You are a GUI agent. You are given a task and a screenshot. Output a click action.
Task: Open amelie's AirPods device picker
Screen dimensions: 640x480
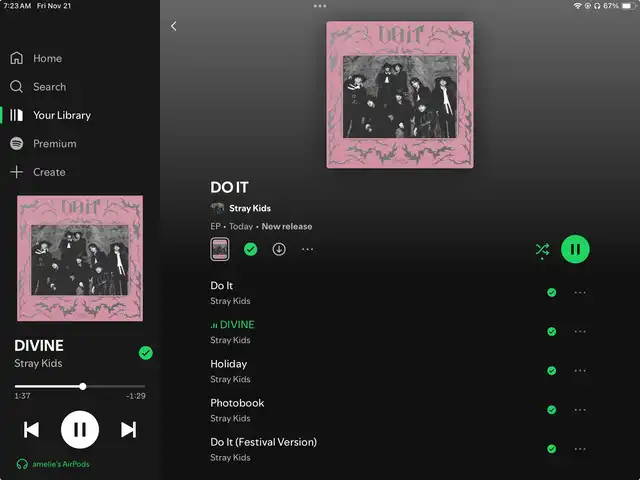53,464
